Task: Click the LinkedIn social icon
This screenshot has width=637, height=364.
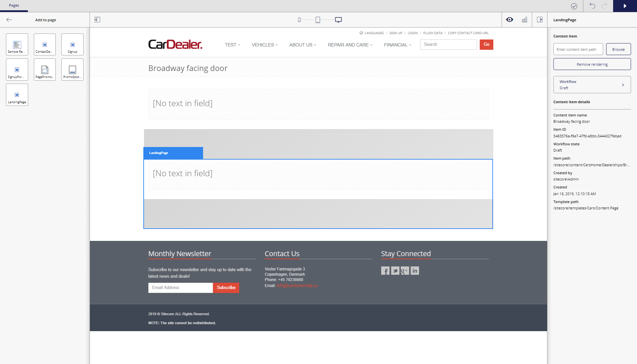Action: coord(415,271)
